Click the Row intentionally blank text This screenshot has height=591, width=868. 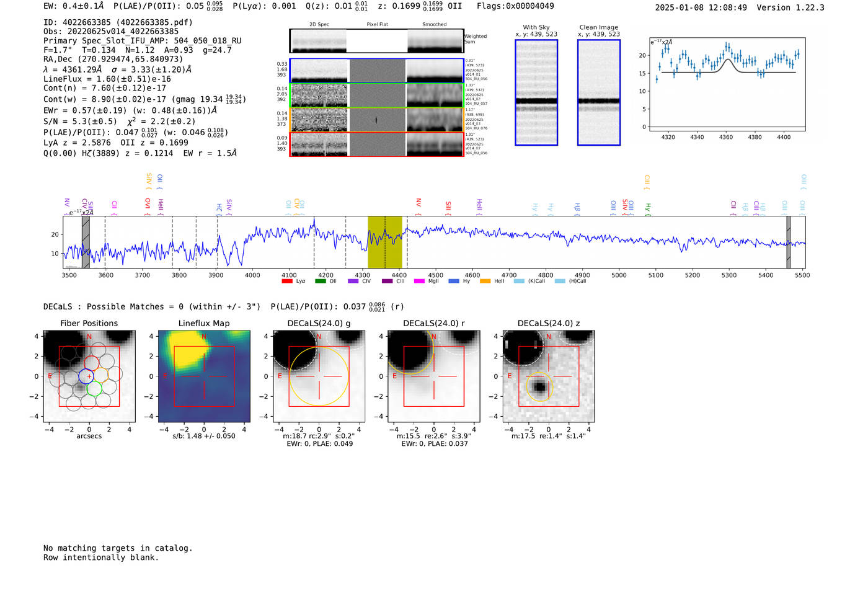(101, 558)
